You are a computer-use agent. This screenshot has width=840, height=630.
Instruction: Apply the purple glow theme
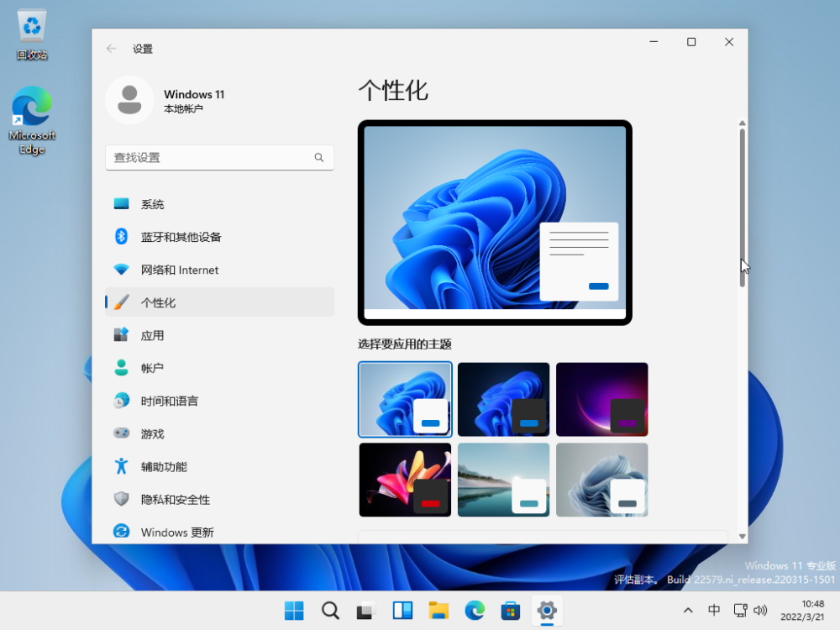click(601, 400)
